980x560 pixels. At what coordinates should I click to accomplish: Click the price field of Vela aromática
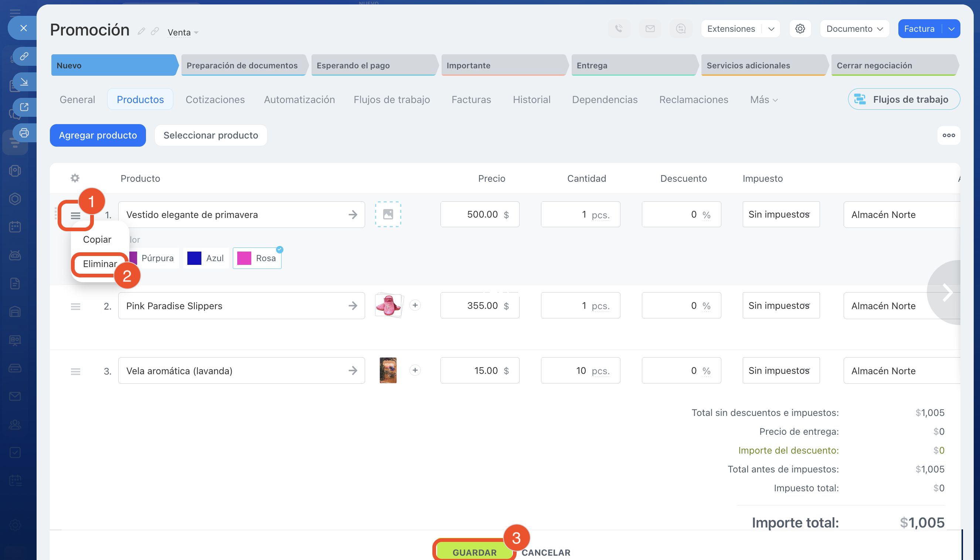[479, 371]
